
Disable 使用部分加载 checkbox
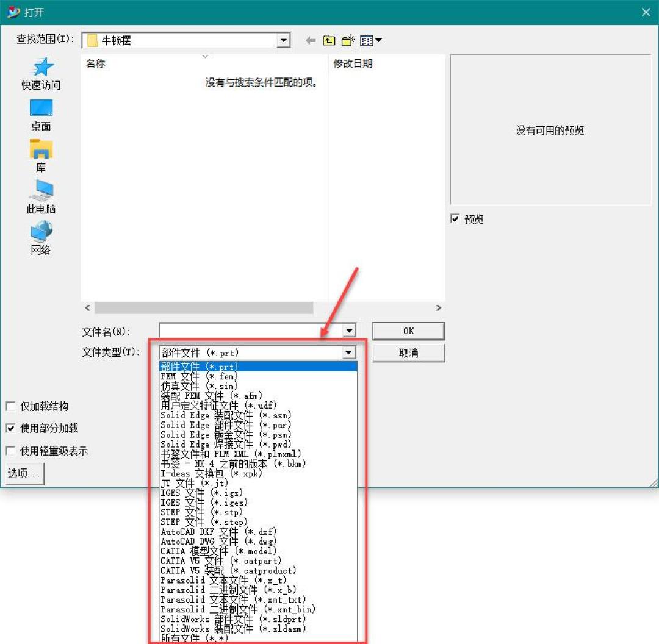tap(10, 428)
